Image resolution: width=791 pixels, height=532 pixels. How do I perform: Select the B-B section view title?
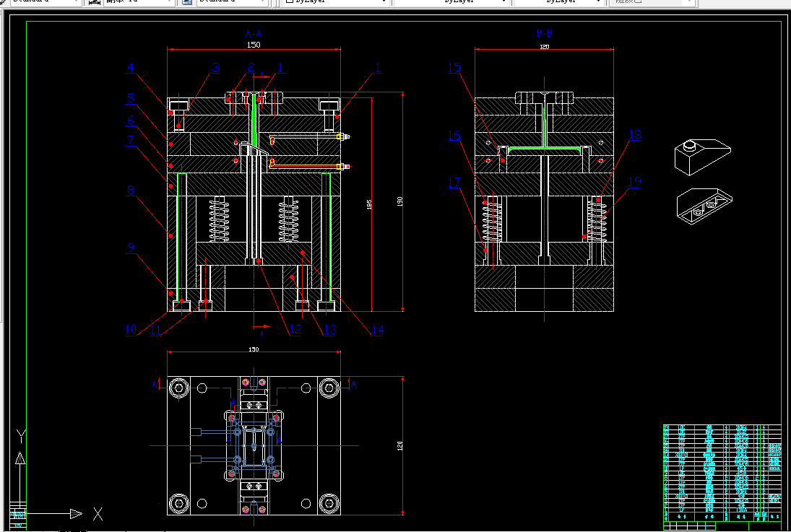pos(545,34)
